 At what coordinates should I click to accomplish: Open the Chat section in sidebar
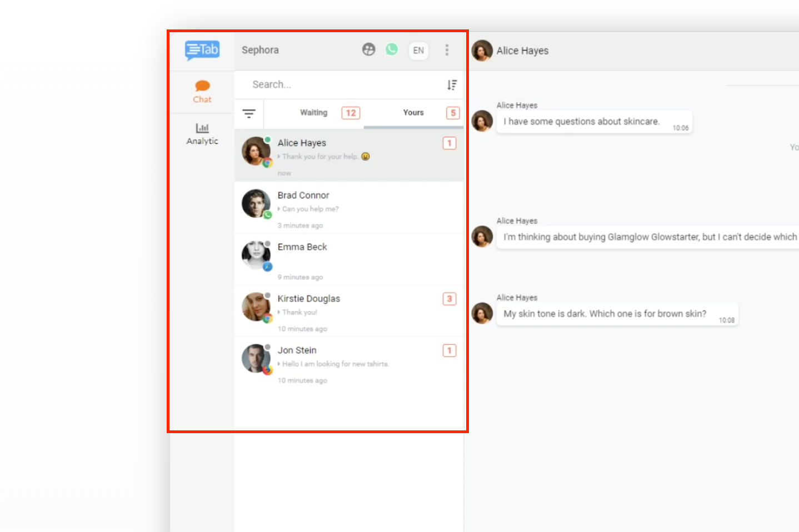pos(202,92)
